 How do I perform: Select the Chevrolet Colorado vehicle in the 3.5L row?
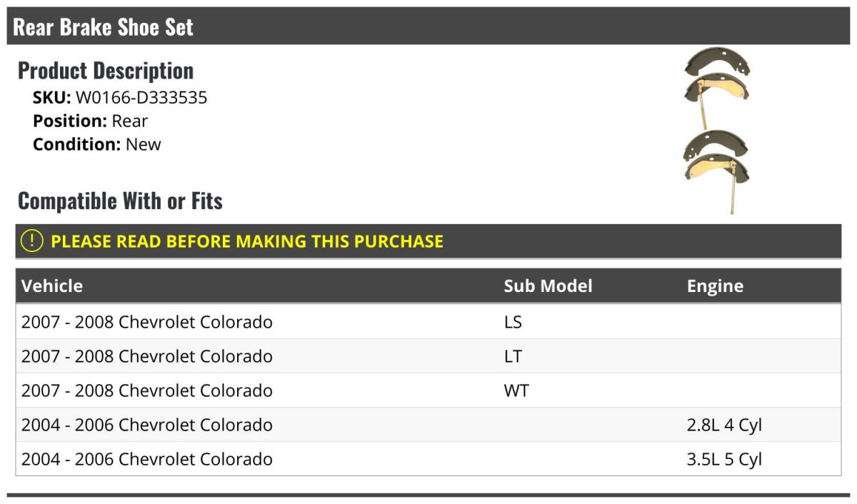(147, 459)
